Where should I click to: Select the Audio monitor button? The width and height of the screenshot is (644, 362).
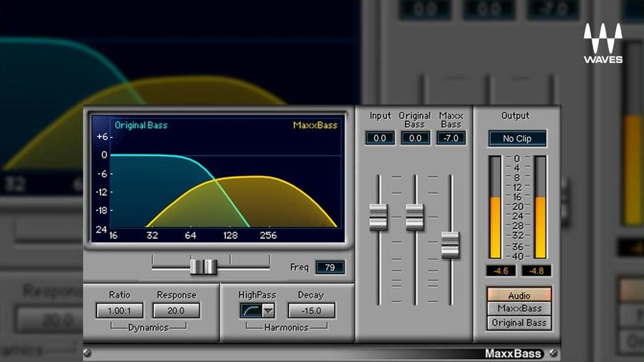coord(519,295)
